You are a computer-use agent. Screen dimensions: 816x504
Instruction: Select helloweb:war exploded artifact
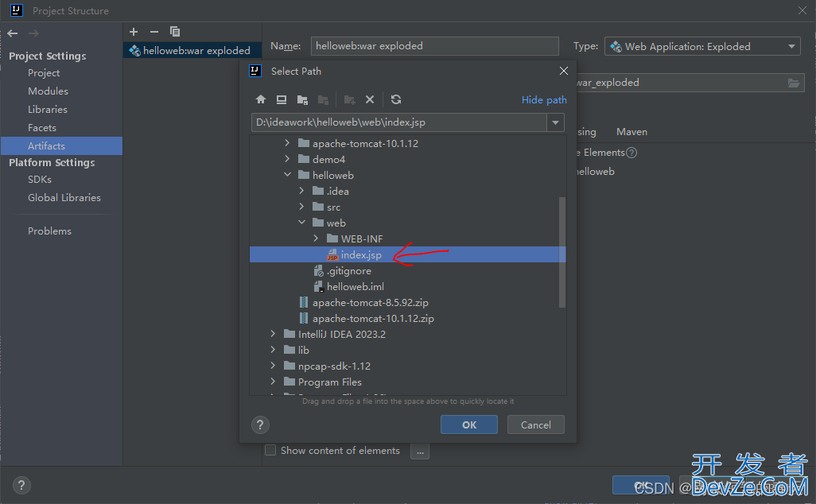[x=192, y=50]
